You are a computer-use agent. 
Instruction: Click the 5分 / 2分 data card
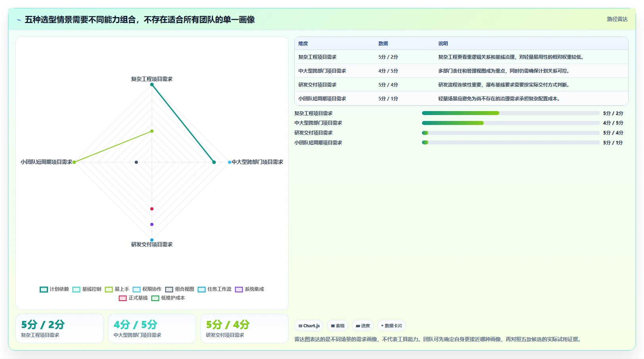(59, 328)
